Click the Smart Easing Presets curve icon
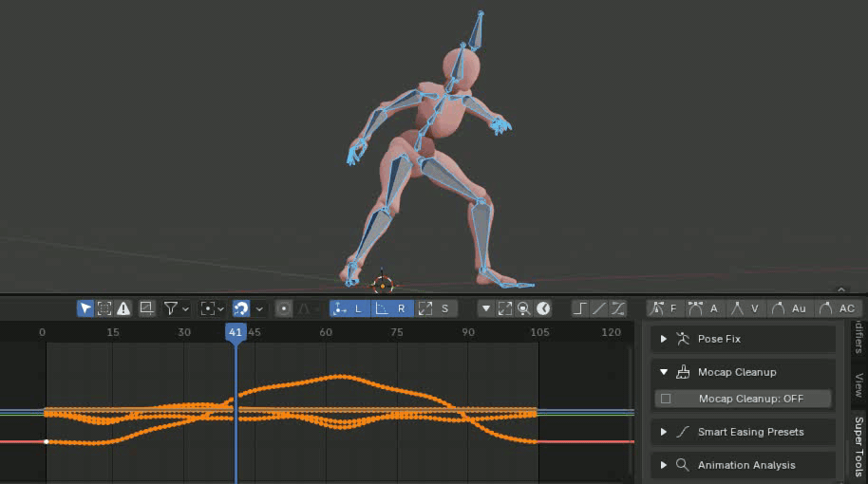 (683, 432)
